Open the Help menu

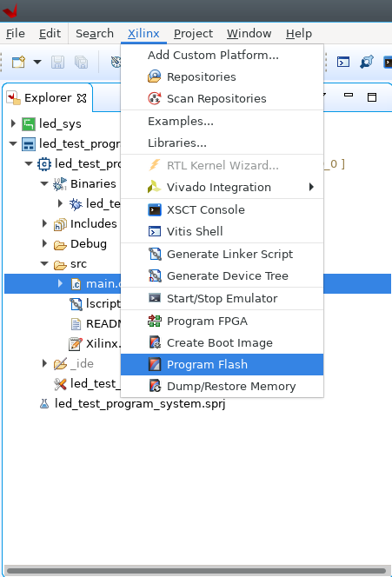click(x=299, y=34)
